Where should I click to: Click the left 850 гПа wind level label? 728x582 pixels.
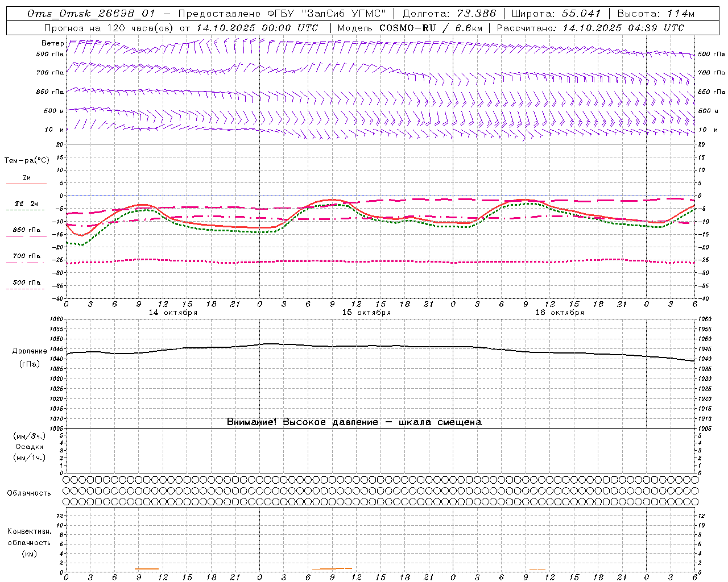[50, 92]
